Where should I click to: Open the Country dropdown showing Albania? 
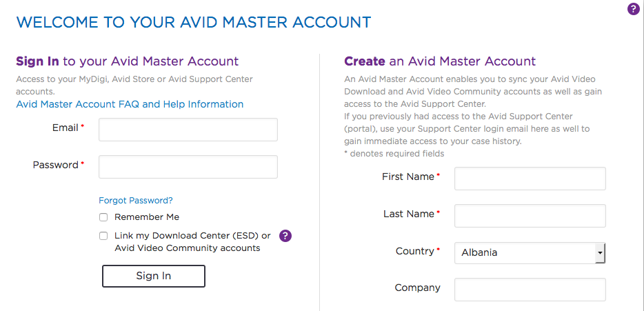click(530, 253)
